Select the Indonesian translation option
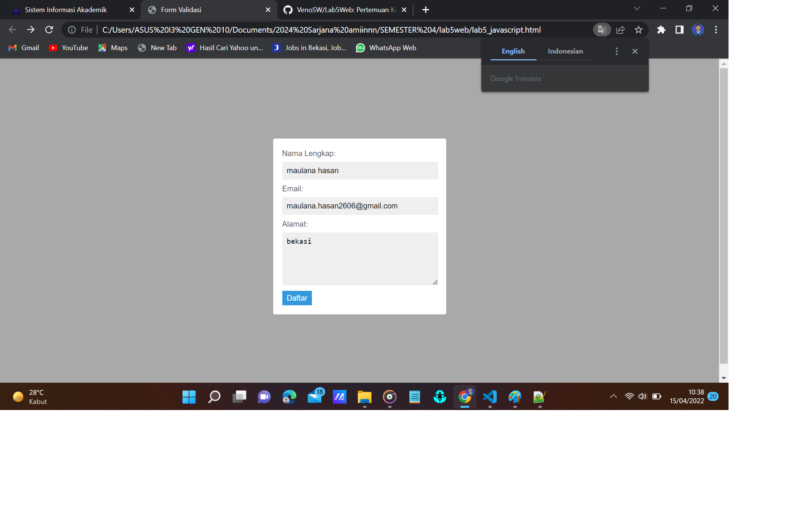The height and width of the screenshot is (508, 812). coord(565,51)
